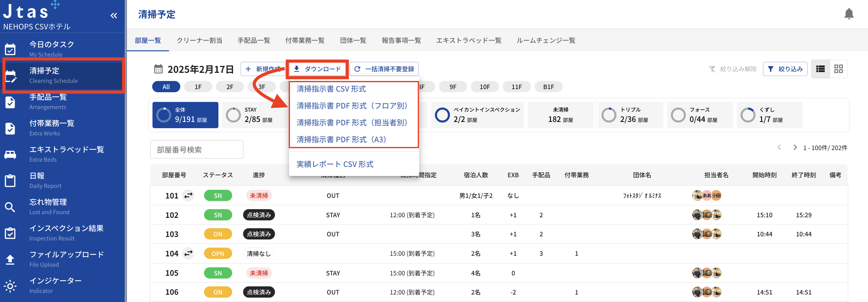Open the ダウンロード dropdown button
Screen dimensions: 868x302
(x=317, y=69)
